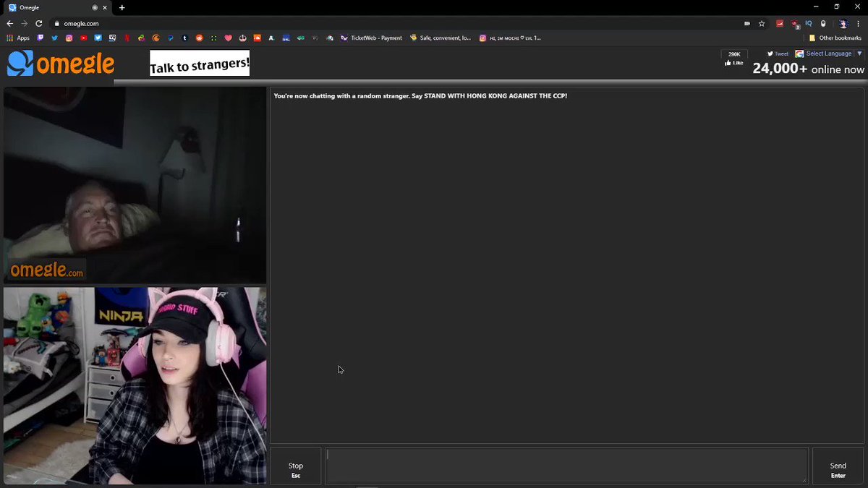Click the Twitter Tweet button

[778, 53]
